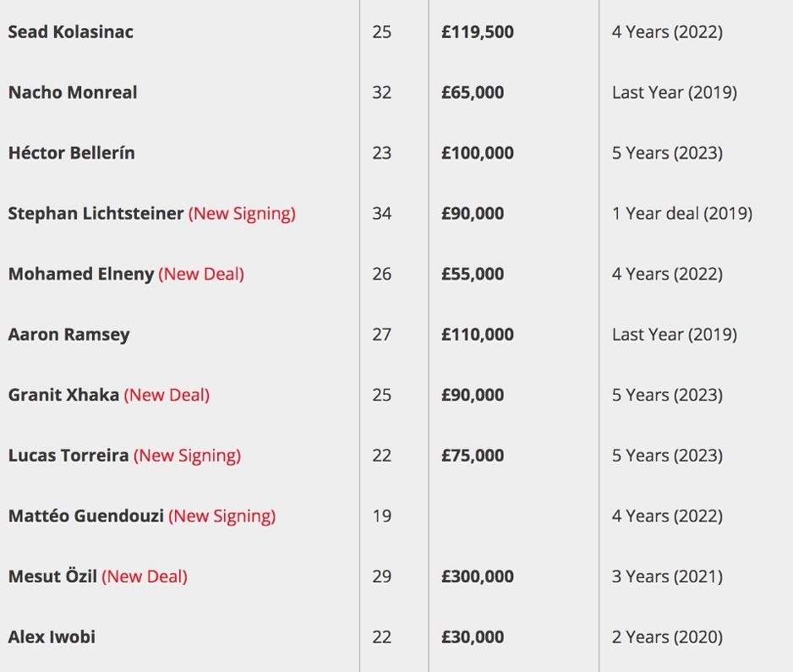The height and width of the screenshot is (672, 793).
Task: Click the red New Signing label beside Lichtsteiner
Action: (x=242, y=214)
